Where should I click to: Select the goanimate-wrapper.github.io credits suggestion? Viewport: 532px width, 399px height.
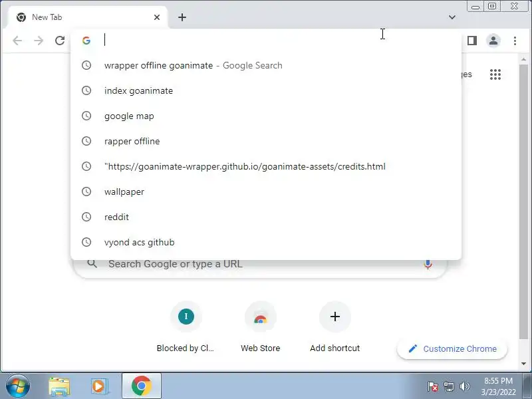click(266, 166)
